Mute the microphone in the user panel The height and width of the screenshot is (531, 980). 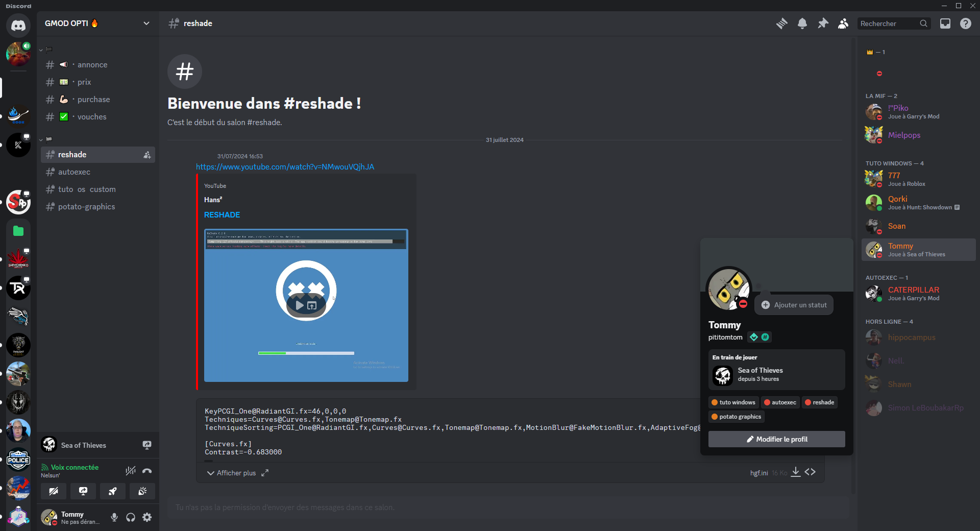(114, 517)
